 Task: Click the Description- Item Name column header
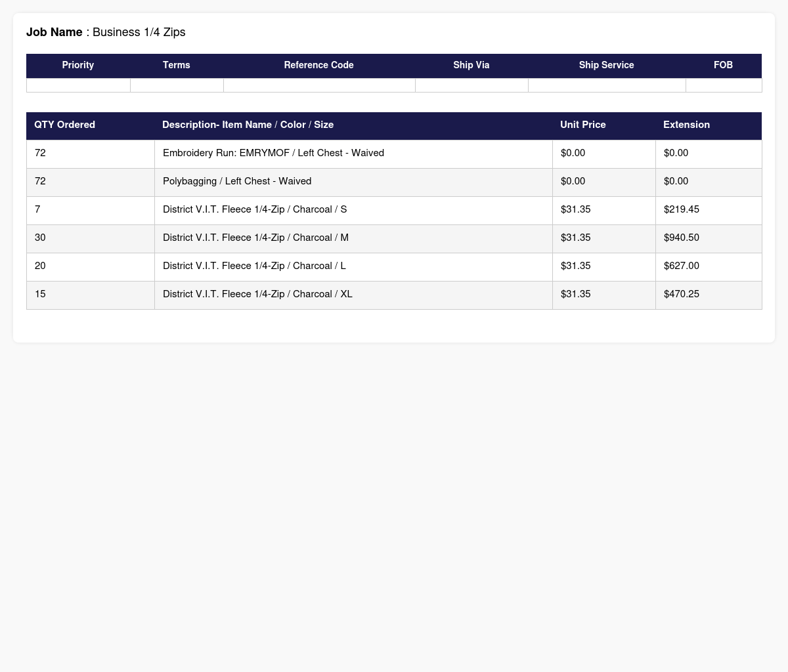(248, 125)
